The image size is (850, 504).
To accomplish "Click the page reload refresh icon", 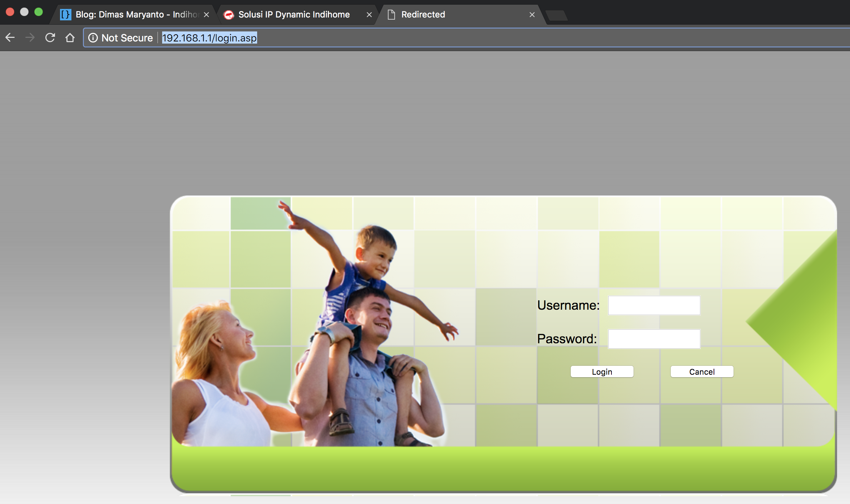I will 50,38.
